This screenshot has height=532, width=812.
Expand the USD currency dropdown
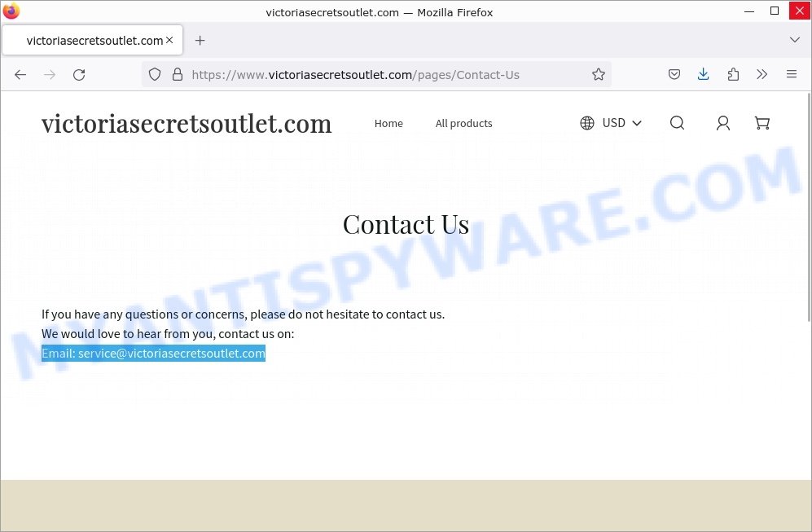pos(611,123)
